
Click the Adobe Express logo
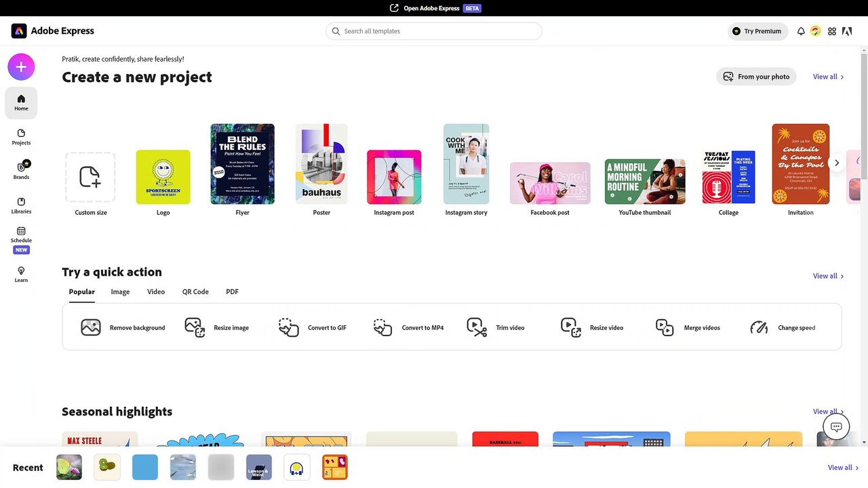click(53, 31)
